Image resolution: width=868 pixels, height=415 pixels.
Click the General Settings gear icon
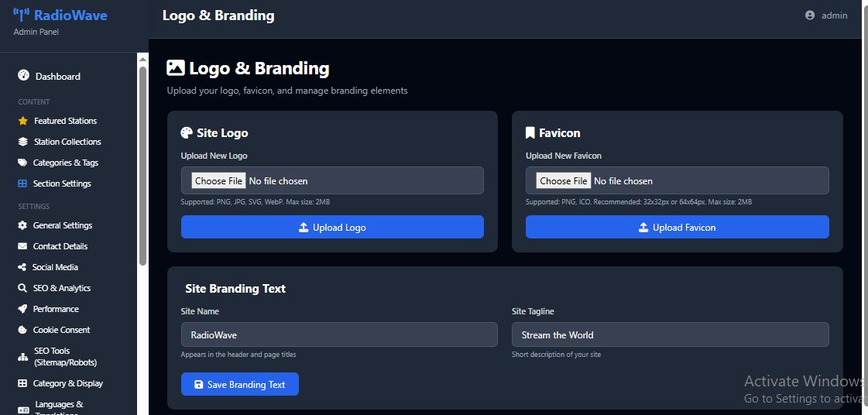[22, 225]
